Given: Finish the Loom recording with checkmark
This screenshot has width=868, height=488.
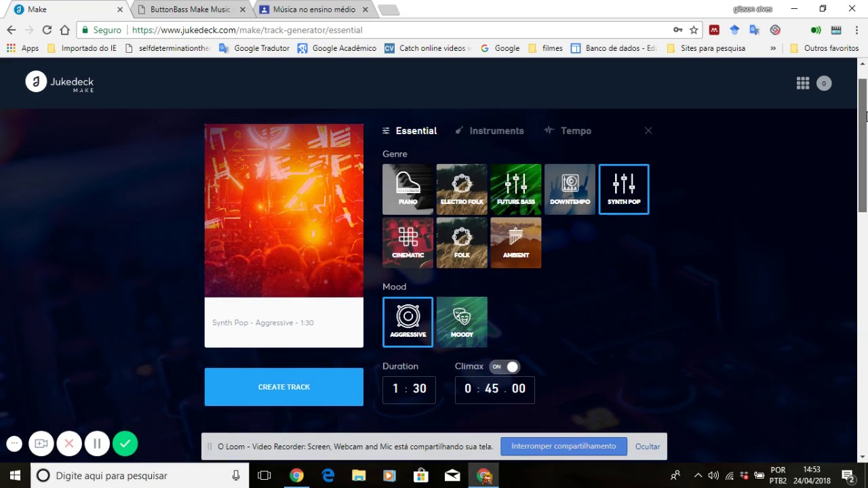Looking at the screenshot, I should tap(125, 444).
